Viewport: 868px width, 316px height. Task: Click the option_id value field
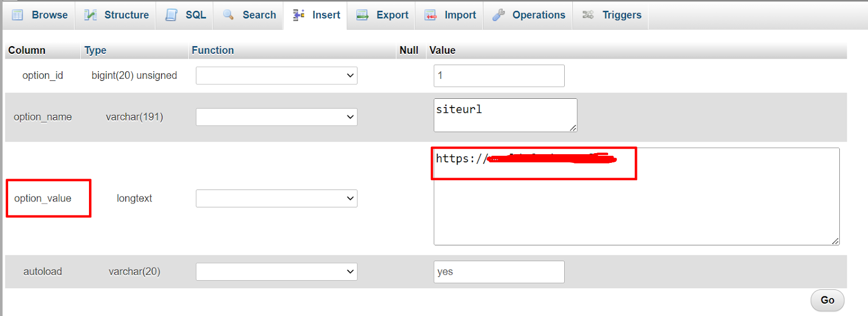(499, 75)
